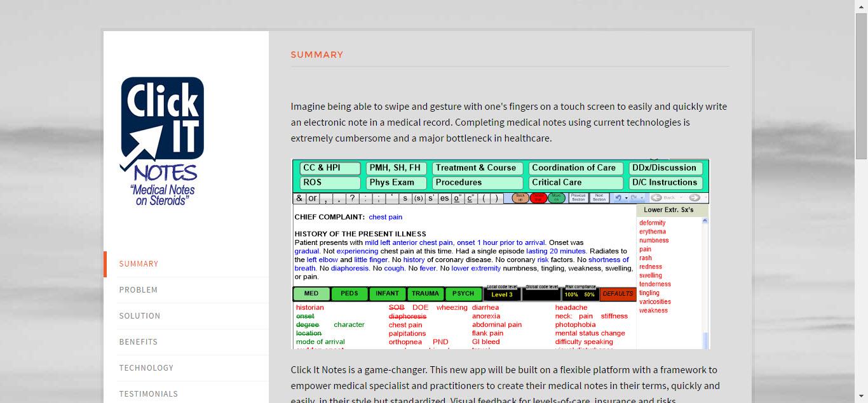The image size is (868, 403).
Task: Click the orange Back up button
Action: coord(520,198)
